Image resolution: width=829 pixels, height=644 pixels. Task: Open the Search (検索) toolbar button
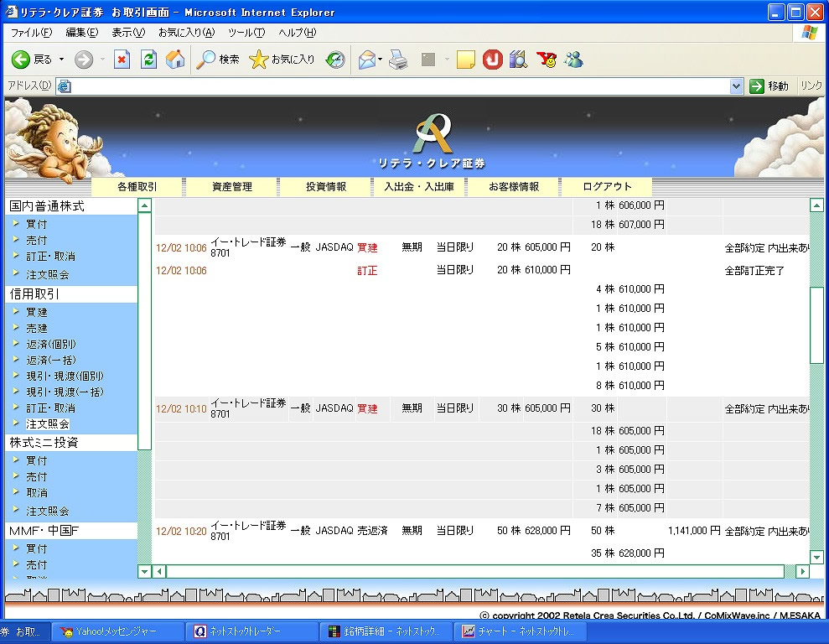point(217,60)
